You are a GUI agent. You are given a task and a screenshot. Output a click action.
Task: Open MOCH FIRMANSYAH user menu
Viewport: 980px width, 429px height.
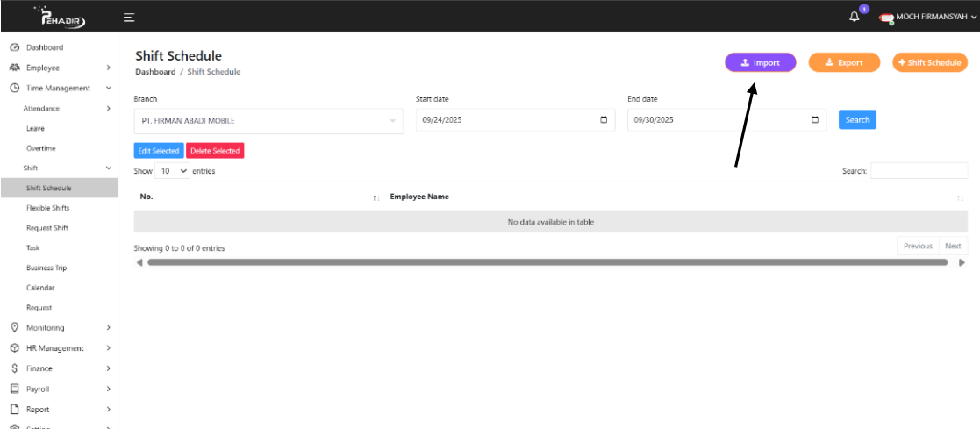[x=928, y=17]
